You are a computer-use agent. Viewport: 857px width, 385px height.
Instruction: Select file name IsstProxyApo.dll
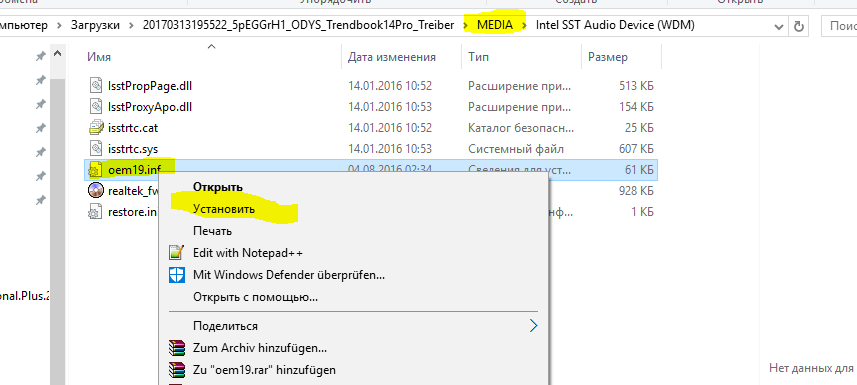click(x=150, y=107)
